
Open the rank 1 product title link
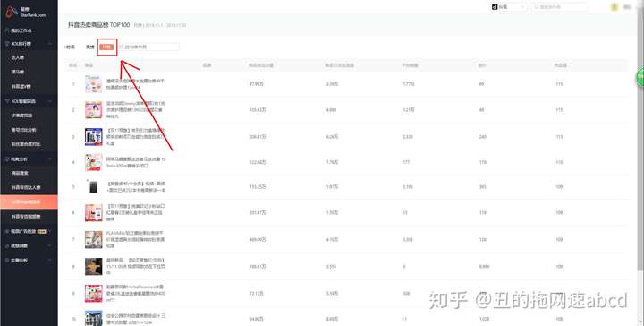(x=136, y=84)
